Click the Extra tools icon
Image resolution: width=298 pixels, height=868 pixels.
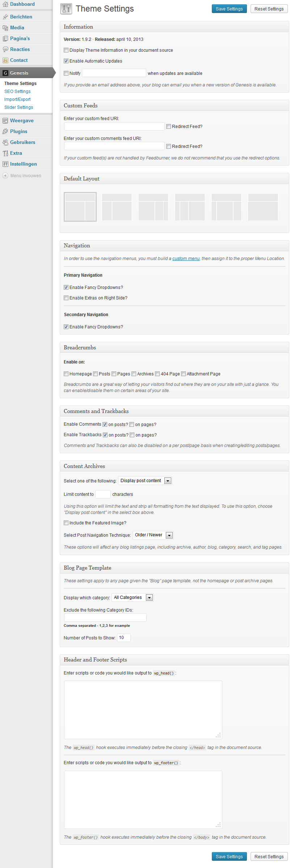(5, 153)
